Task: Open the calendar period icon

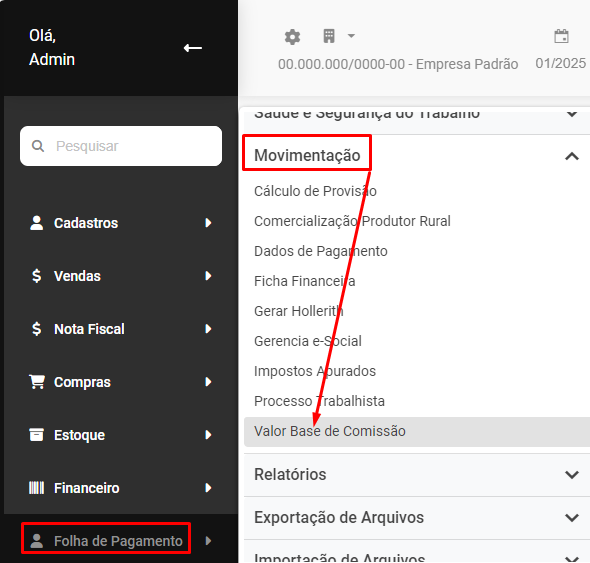Action: (561, 37)
